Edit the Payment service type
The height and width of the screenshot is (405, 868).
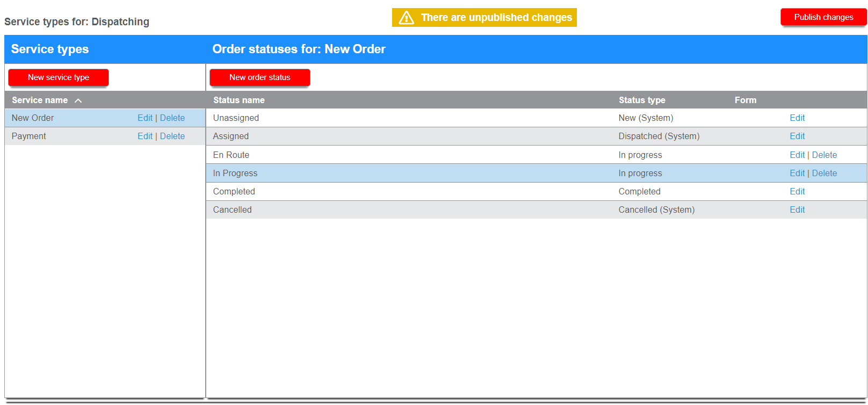click(144, 136)
